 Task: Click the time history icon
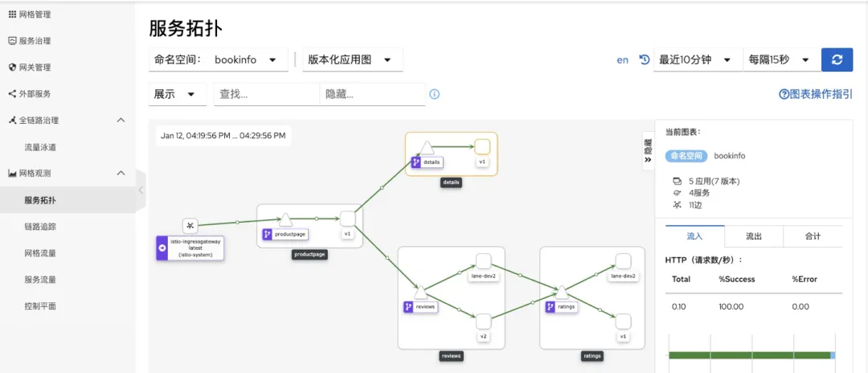tap(644, 59)
